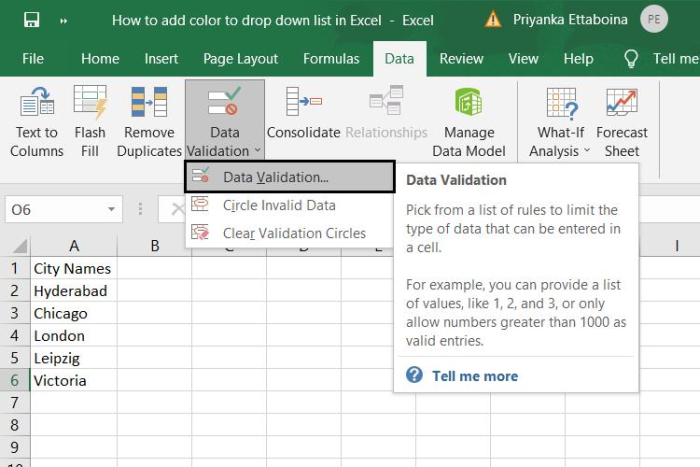Click the Flash Fill icon

(90, 103)
